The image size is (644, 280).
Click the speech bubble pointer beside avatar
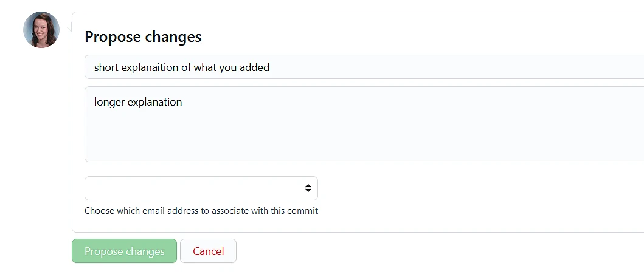[69, 29]
